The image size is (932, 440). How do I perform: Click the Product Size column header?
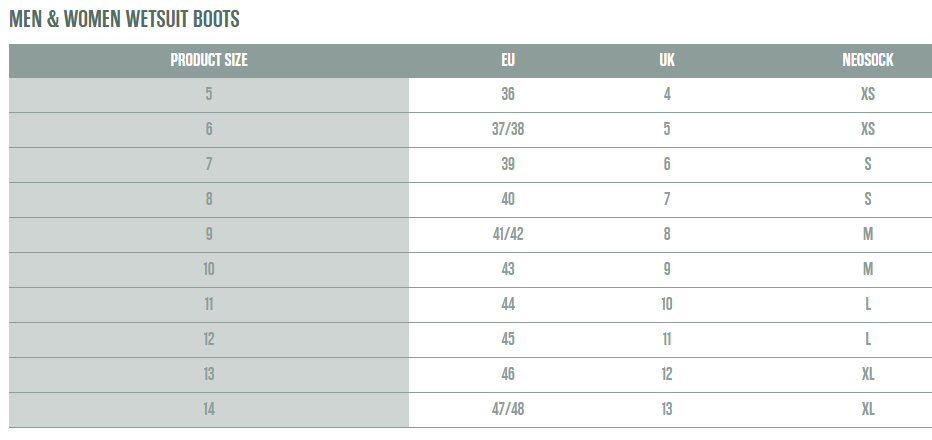[209, 60]
